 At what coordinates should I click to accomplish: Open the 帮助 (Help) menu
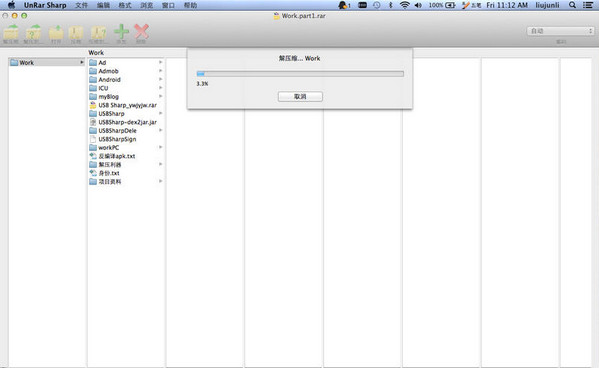click(190, 5)
